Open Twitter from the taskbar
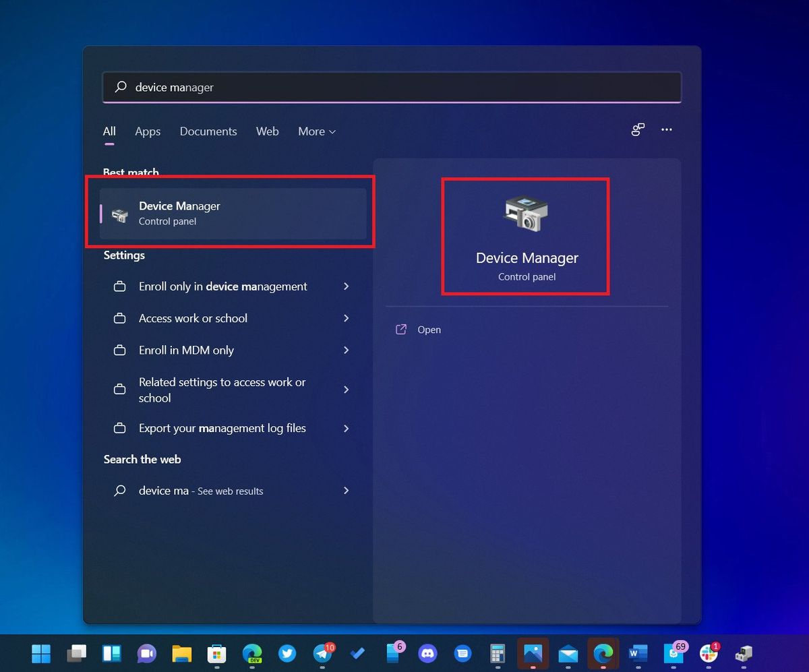 point(287,653)
